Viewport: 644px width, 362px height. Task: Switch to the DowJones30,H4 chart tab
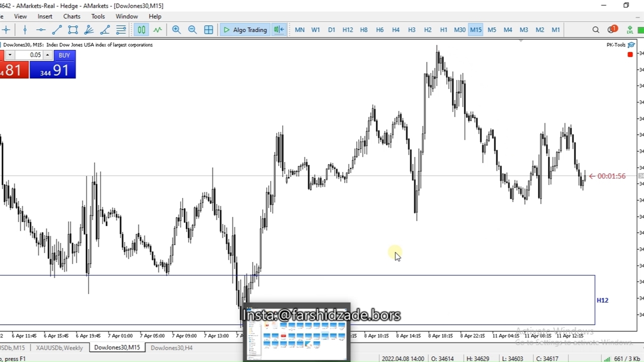[x=171, y=347]
